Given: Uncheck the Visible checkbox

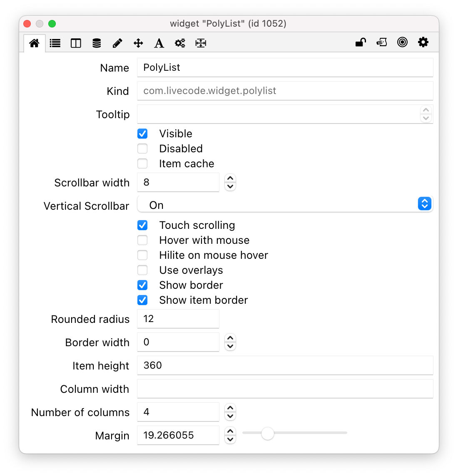Looking at the screenshot, I should click(x=142, y=134).
